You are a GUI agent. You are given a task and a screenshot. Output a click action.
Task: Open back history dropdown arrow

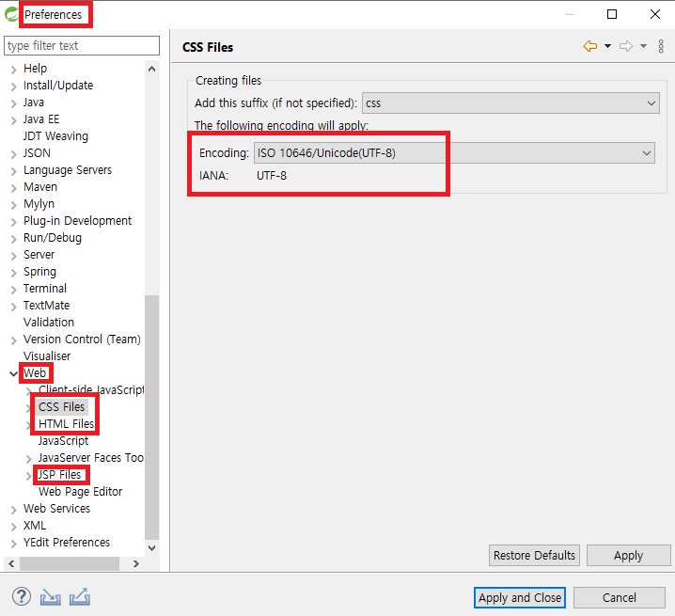point(608,46)
